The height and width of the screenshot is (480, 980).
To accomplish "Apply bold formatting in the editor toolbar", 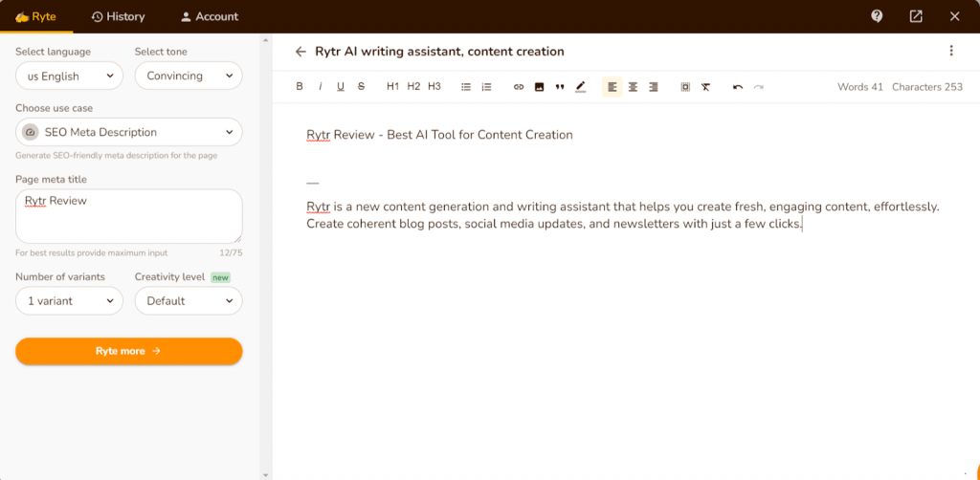I will 300,87.
